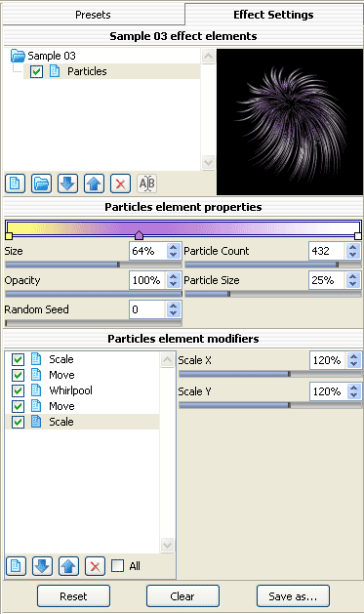This screenshot has width=364, height=614.
Task: Decrease the Scale Y value with the down spinner
Action: click(x=354, y=395)
